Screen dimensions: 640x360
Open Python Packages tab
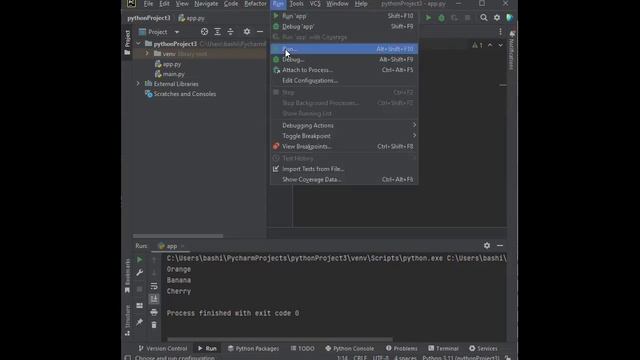[253, 349]
